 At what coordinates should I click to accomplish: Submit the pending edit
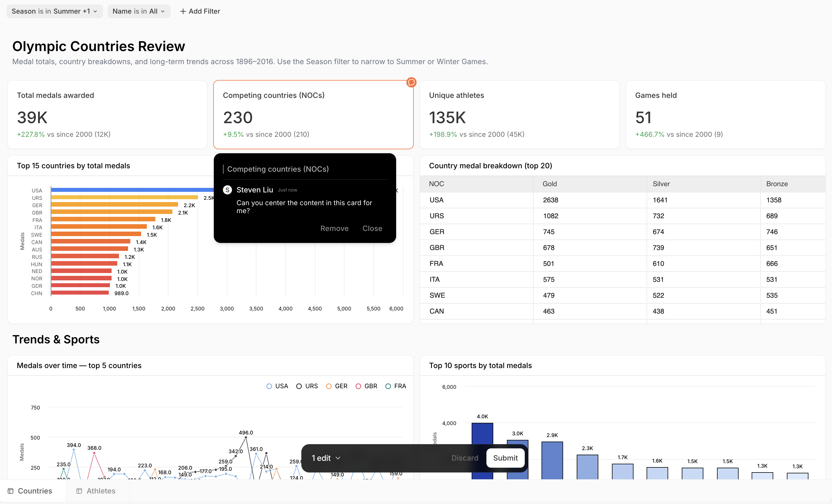pyautogui.click(x=505, y=458)
